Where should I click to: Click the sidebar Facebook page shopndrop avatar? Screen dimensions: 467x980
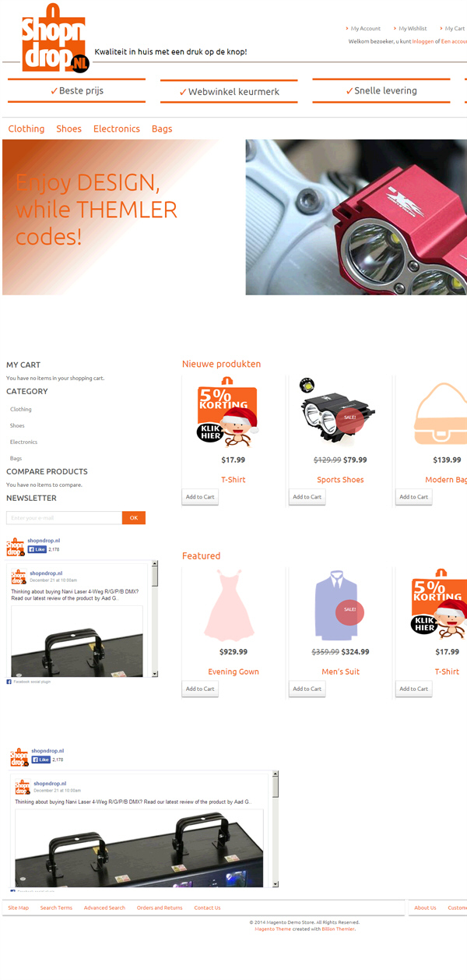point(16,546)
